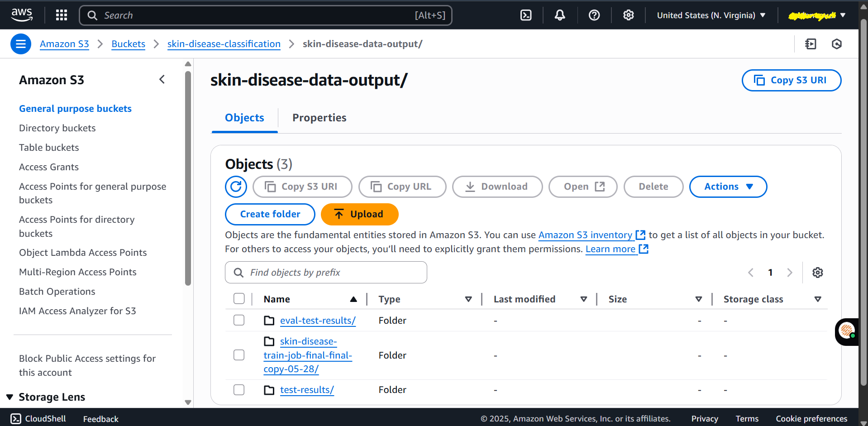Switch to the Objects tab
Viewport: 868px width, 426px height.
click(x=244, y=118)
